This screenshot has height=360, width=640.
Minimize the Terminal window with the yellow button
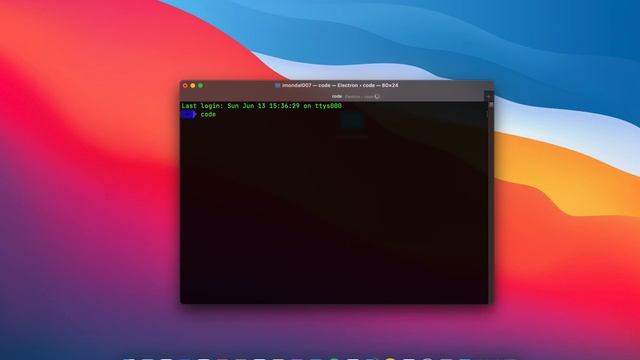pyautogui.click(x=193, y=86)
